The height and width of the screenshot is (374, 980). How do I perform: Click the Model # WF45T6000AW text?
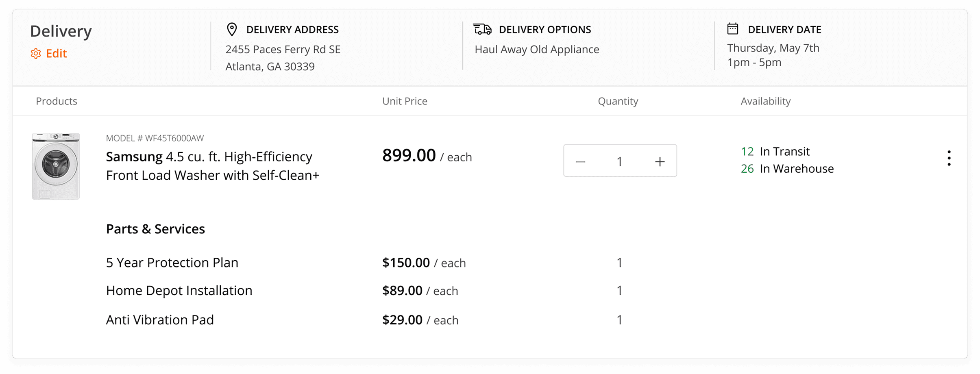point(155,138)
